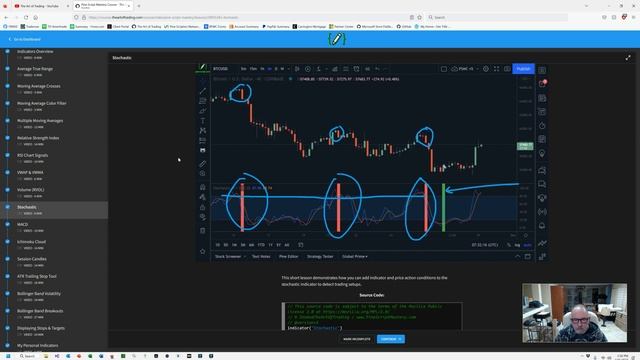Select the text annotation tool
This screenshot has height=360, width=640.
coord(203,120)
